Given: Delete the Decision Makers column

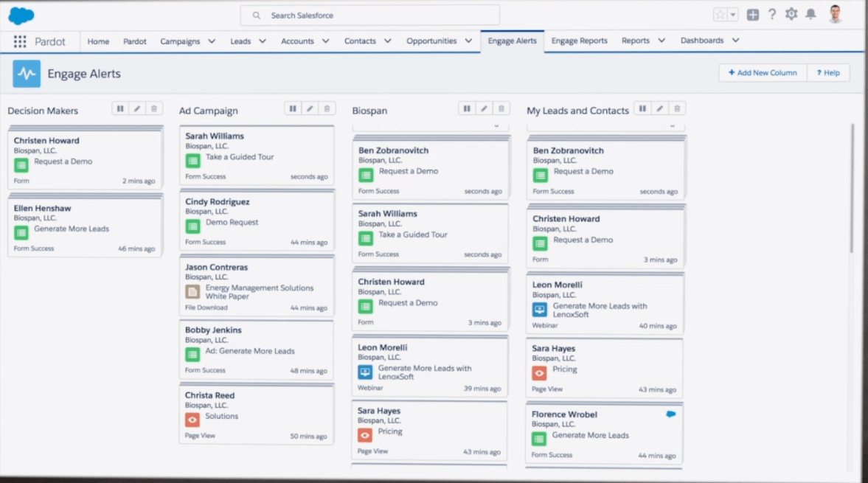Looking at the screenshot, I should (154, 108).
